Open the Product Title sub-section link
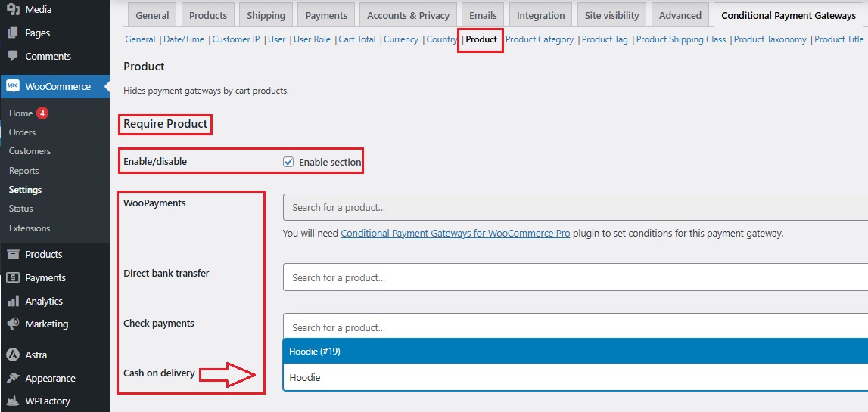868x412 pixels. 839,39
